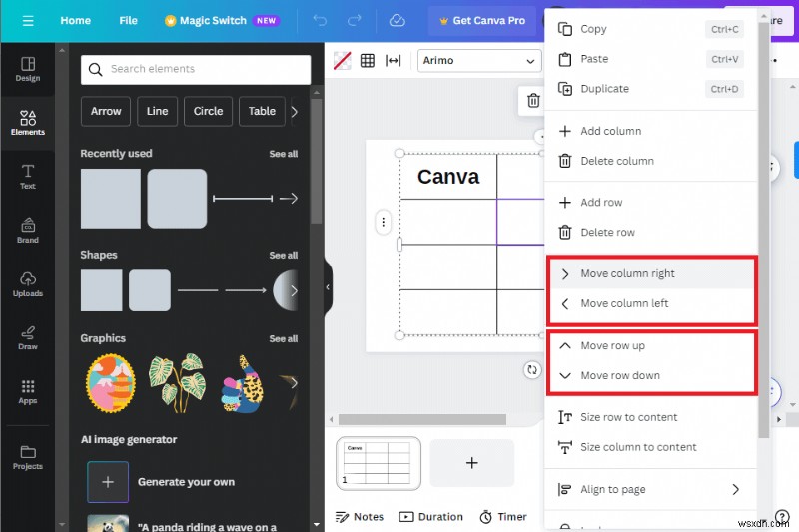799x532 pixels.
Task: Click the three-dot handle beside the table
Action: pos(383,222)
